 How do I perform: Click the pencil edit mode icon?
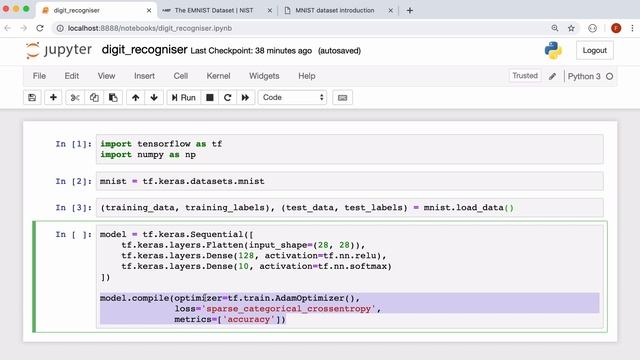(552, 76)
